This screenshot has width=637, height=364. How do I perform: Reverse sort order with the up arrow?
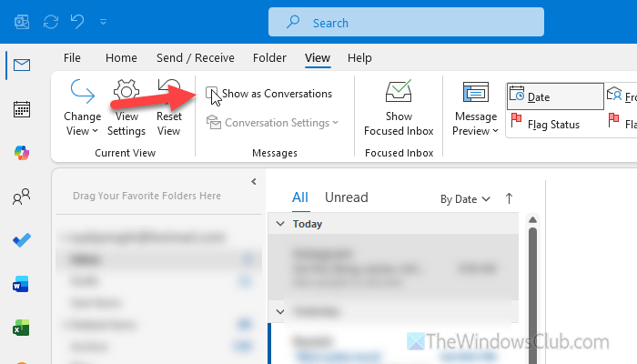[509, 198]
